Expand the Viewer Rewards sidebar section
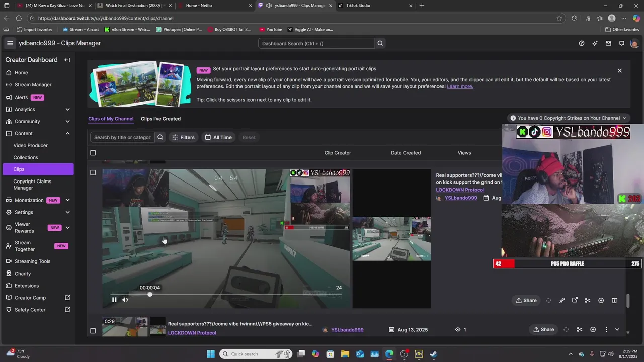The width and height of the screenshot is (644, 362). 67,227
